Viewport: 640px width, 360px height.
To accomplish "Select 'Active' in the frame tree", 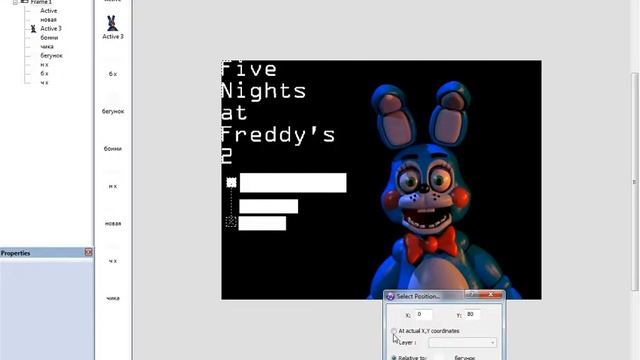I will (49, 11).
